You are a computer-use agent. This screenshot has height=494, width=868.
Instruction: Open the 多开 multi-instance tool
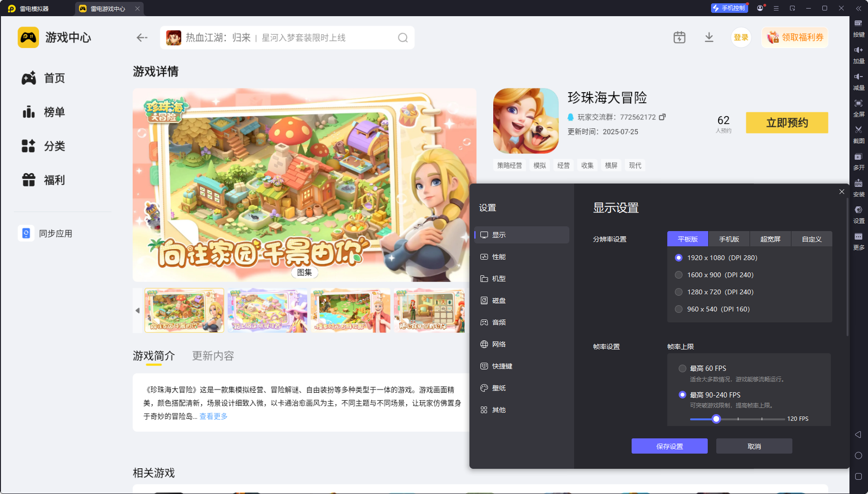point(859,162)
